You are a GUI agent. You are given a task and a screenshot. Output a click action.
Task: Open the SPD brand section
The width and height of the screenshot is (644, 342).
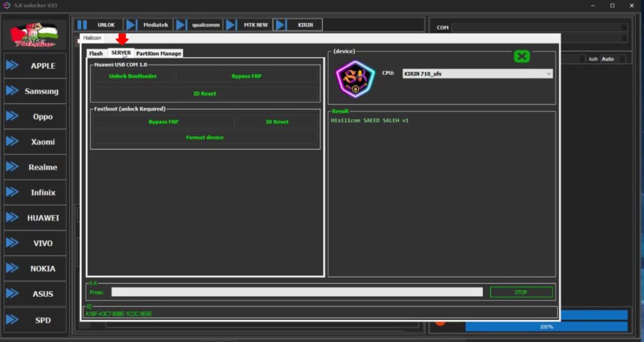(x=35, y=320)
